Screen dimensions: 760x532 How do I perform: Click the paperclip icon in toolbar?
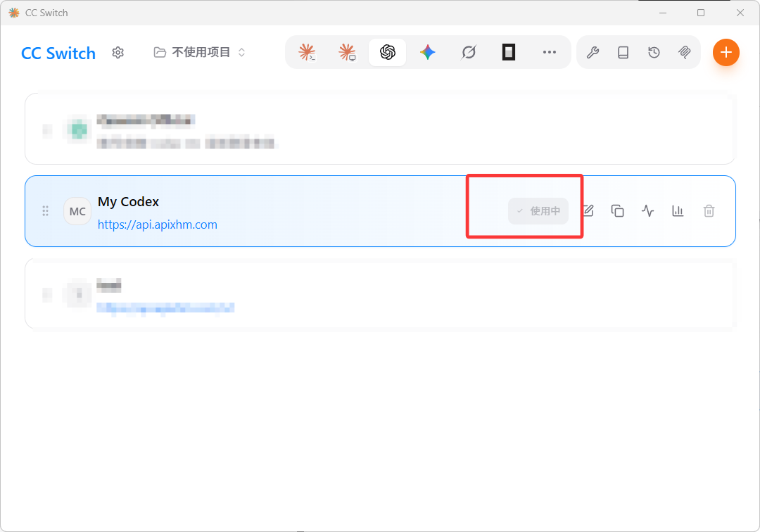coord(685,52)
